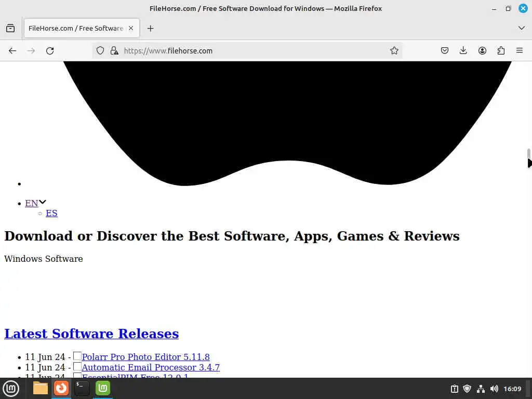Open the green Mint app in taskbar
This screenshot has width=532, height=399.
pos(102,388)
